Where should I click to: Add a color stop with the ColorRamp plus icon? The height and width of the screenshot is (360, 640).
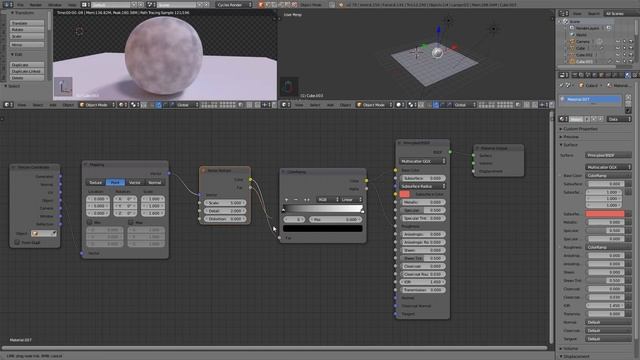(x=286, y=200)
